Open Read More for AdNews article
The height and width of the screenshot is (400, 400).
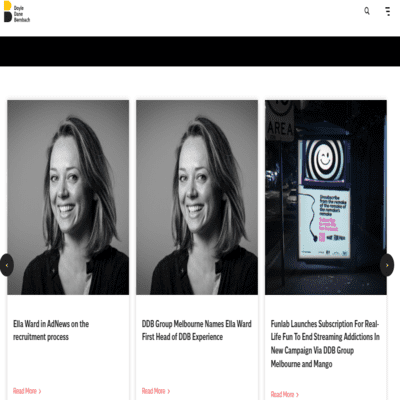pyautogui.click(x=27, y=391)
